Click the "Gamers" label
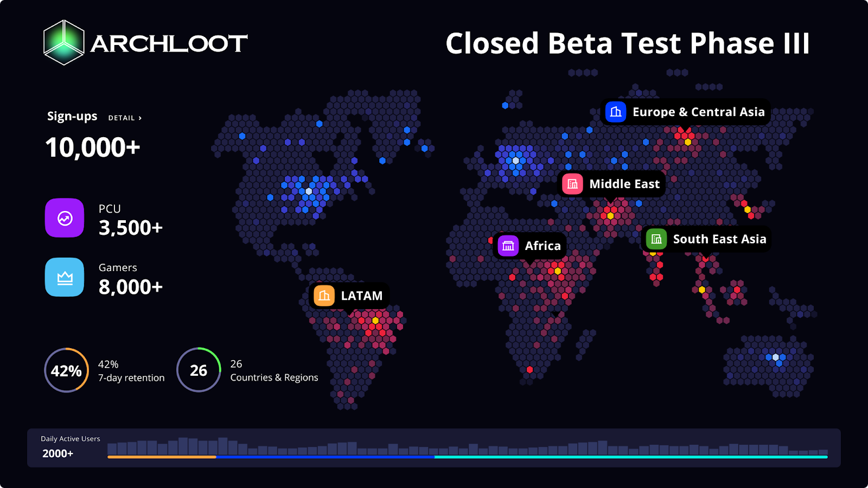The height and width of the screenshot is (488, 868). point(118,267)
